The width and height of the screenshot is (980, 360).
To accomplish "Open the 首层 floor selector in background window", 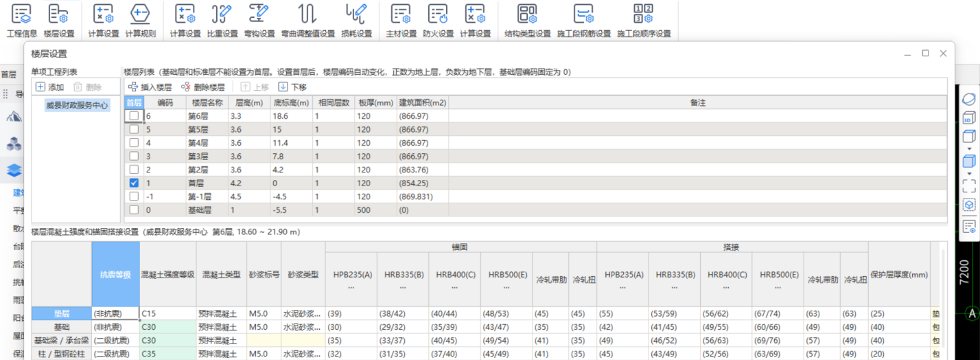I will tap(9, 74).
